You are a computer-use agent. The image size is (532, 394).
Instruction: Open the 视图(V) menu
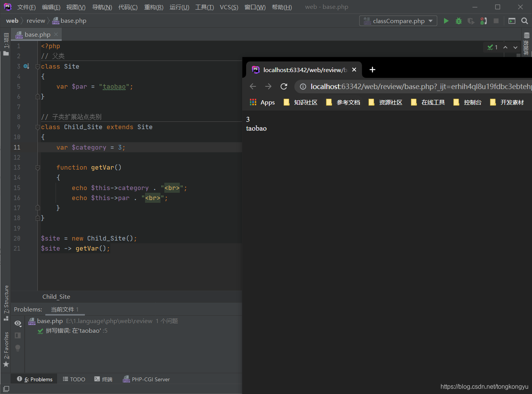[x=76, y=7]
